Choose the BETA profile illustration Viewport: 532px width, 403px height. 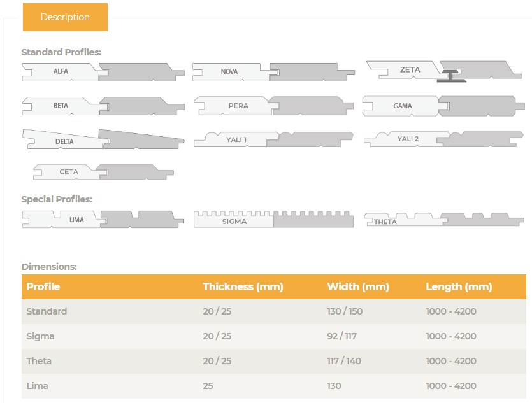[x=103, y=106]
